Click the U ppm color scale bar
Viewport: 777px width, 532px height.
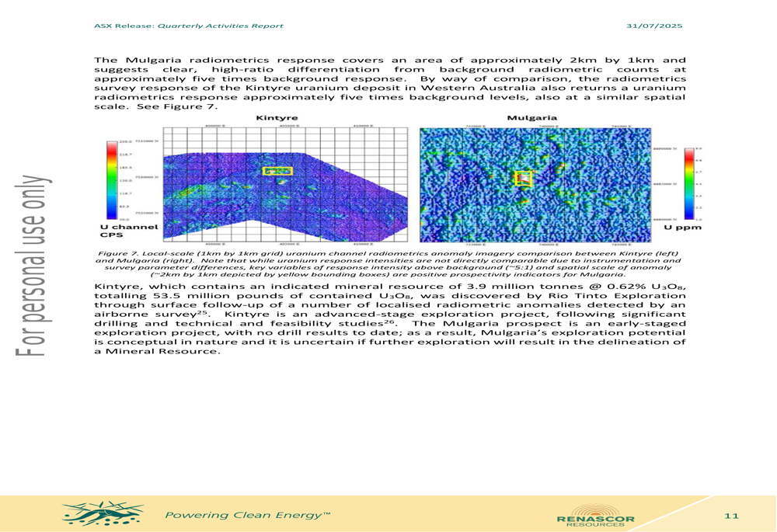[688, 183]
